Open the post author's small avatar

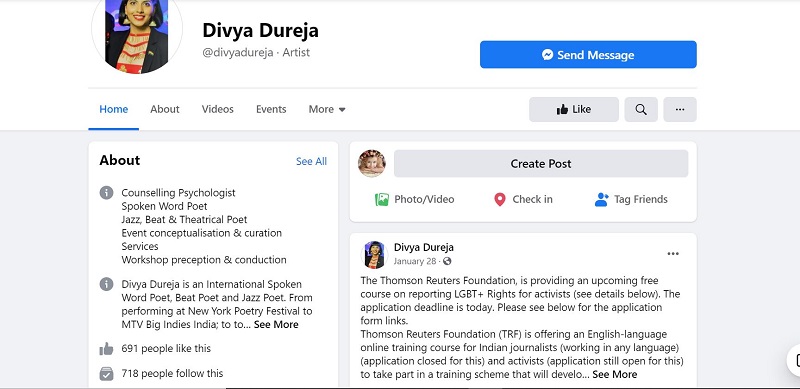[x=374, y=254]
